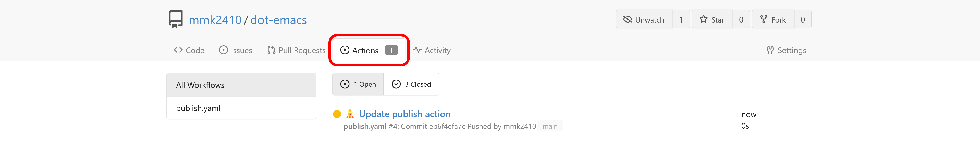Click the Actions play icon

(345, 50)
